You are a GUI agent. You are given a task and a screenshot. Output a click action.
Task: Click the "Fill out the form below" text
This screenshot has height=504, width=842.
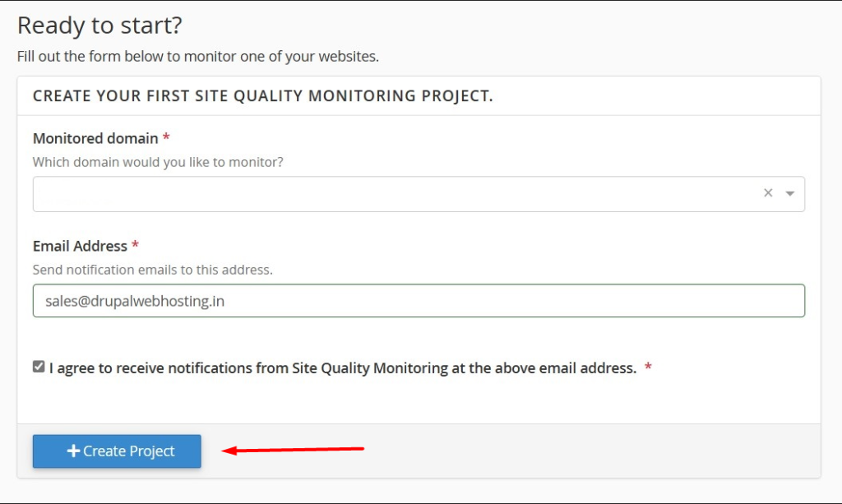tap(197, 57)
